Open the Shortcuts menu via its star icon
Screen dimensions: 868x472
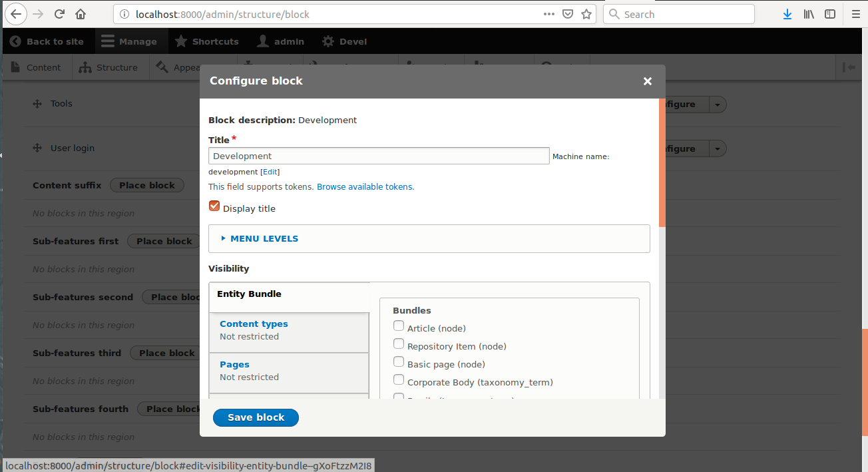180,41
